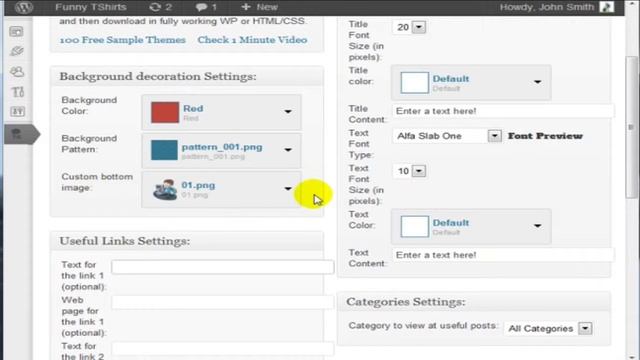The image size is (640, 360).
Task: Follow the 100 Free Sample Themes link
Action: pos(122,40)
